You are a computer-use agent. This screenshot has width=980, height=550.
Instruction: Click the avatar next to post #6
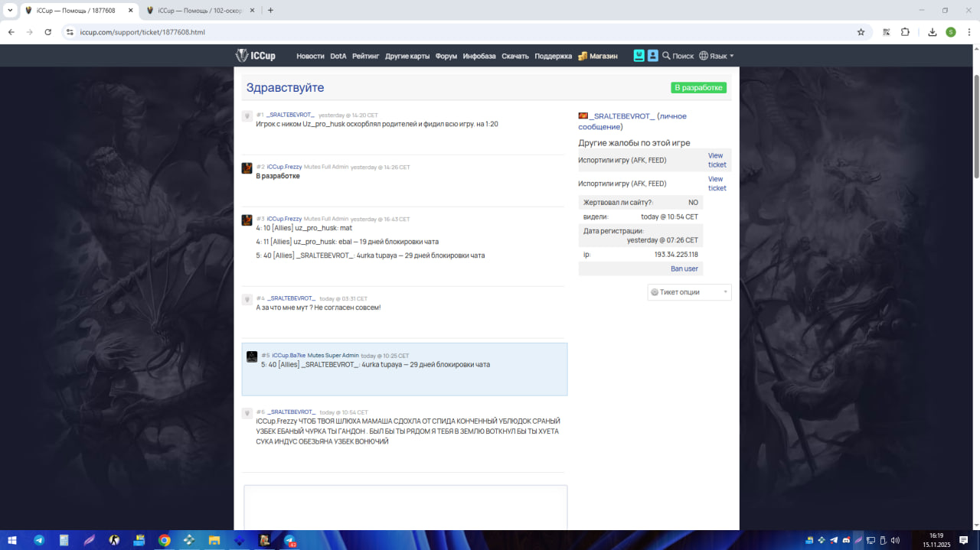pyautogui.click(x=247, y=413)
